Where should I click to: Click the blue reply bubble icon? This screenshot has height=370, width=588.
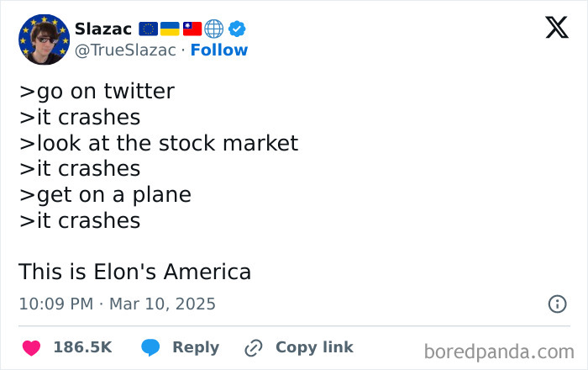coord(151,347)
